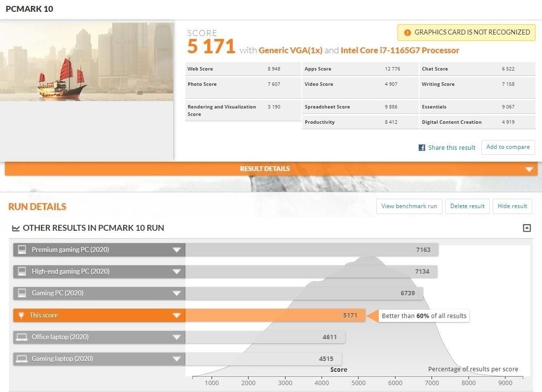Click the Apps Score value 12 776
This screenshot has height=392, width=542.
click(393, 69)
